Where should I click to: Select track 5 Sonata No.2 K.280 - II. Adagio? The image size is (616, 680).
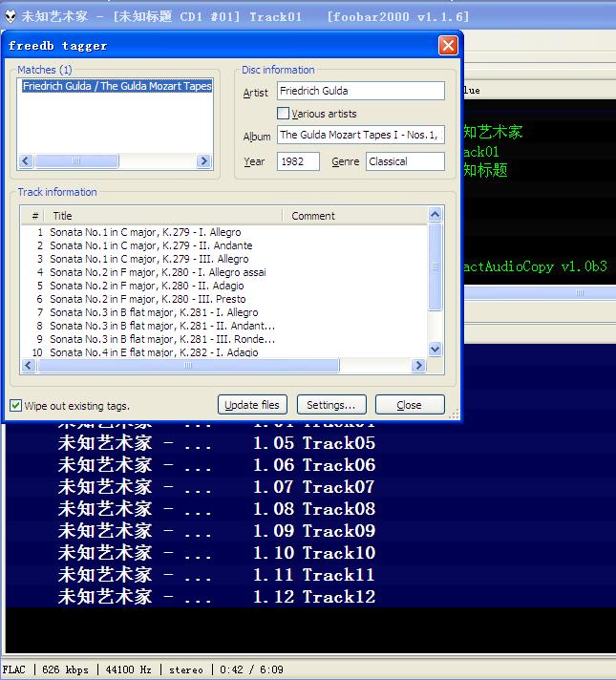[x=224, y=286]
